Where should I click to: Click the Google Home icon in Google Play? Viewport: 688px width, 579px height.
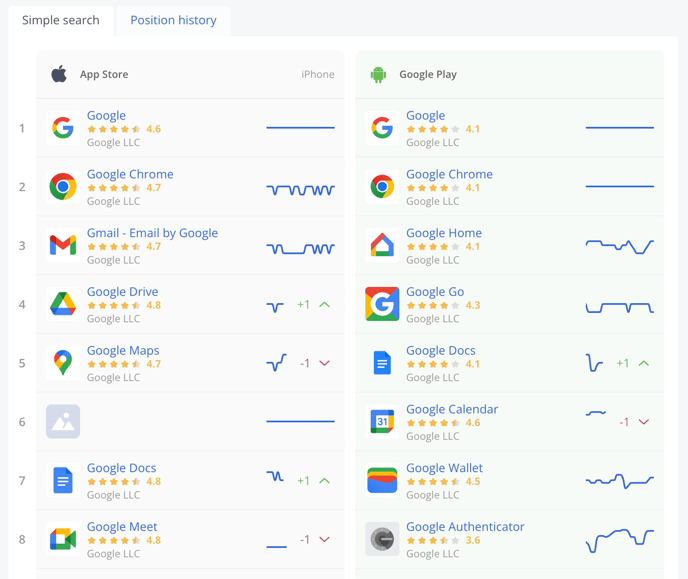[382, 246]
